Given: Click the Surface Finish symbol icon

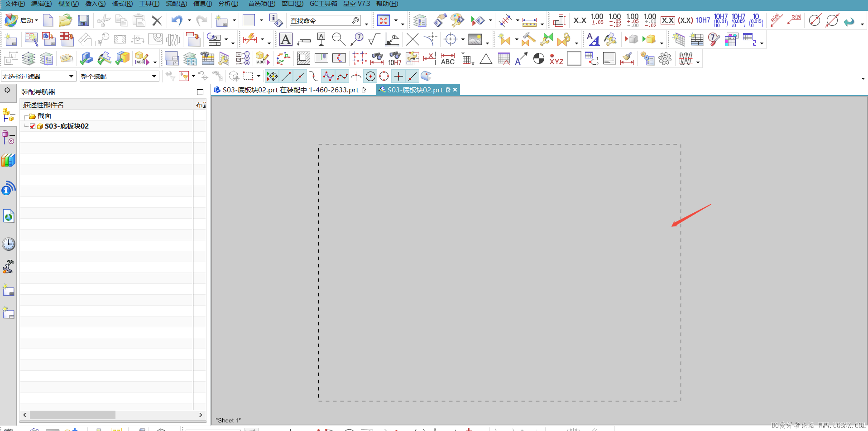Looking at the screenshot, I should [x=374, y=39].
